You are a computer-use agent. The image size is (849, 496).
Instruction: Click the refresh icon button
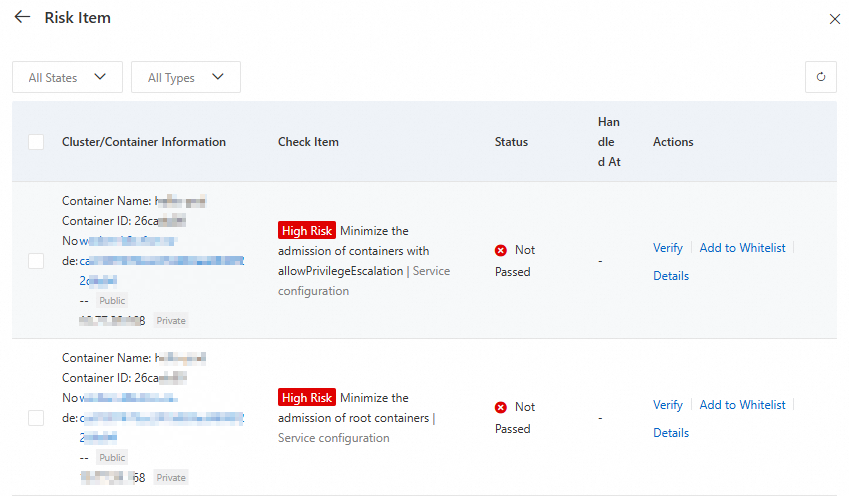pyautogui.click(x=820, y=77)
